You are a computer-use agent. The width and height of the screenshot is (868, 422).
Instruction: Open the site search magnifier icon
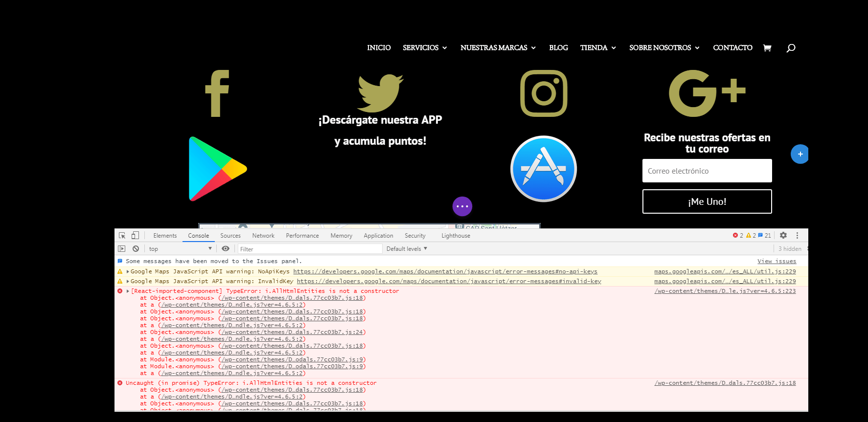tap(791, 48)
